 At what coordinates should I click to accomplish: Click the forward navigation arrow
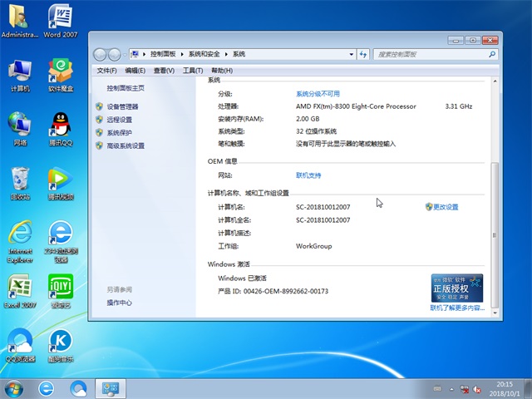point(115,54)
